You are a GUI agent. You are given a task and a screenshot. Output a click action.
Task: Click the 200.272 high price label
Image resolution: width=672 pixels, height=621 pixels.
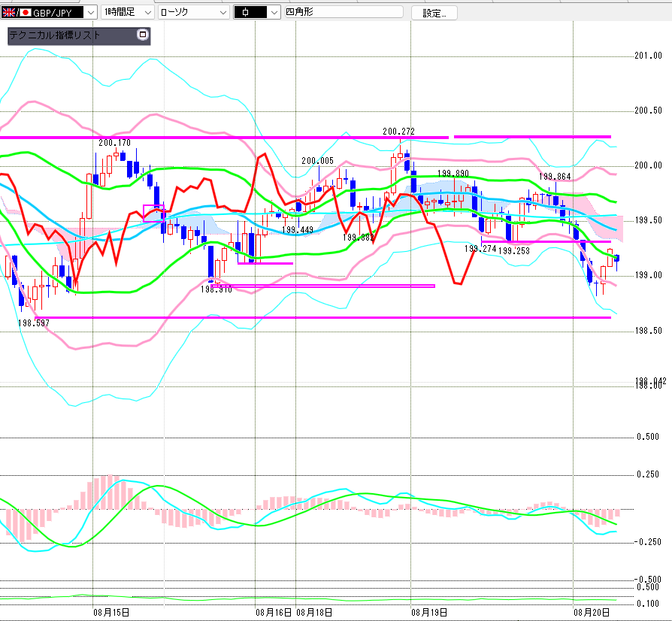coord(398,132)
